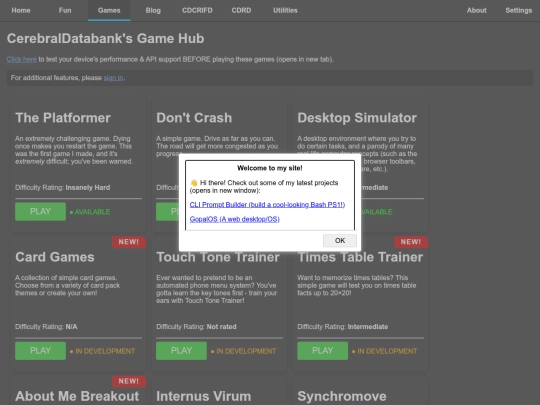
Task: Open the GopalOS web desktop link
Action: click(x=235, y=219)
